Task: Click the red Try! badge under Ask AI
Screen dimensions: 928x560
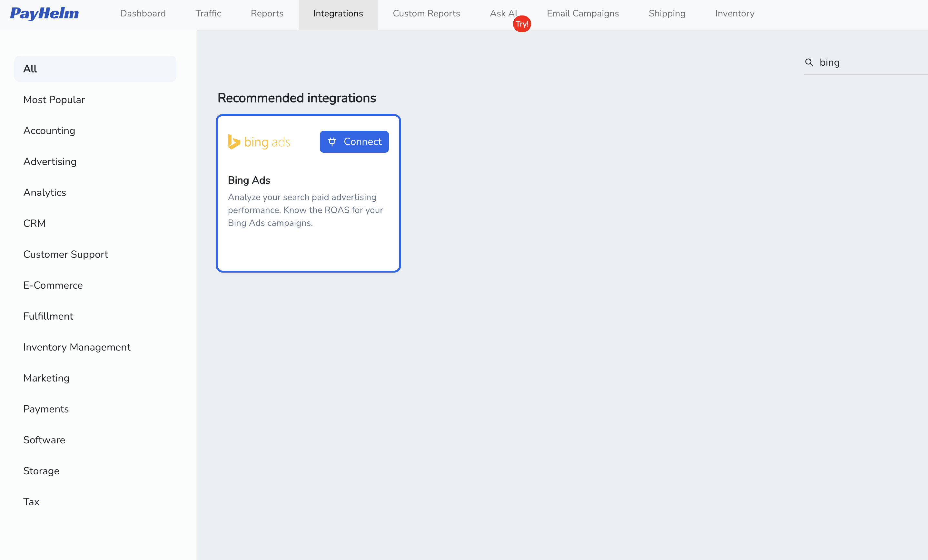Action: [522, 24]
